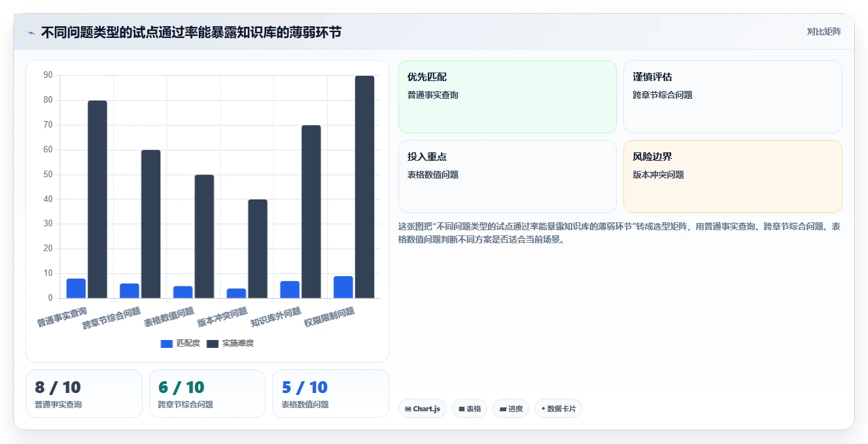Click the square icon in 表格 tag
The image size is (868, 444).
(462, 409)
